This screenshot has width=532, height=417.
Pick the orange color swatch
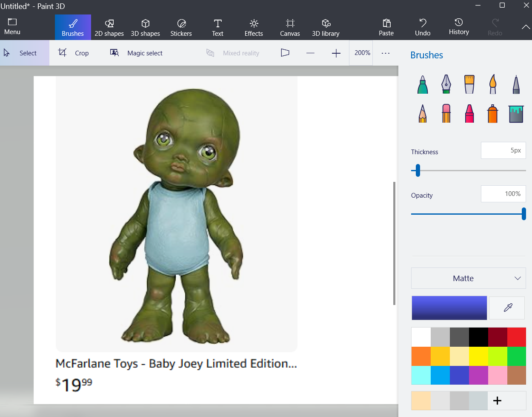(421, 357)
